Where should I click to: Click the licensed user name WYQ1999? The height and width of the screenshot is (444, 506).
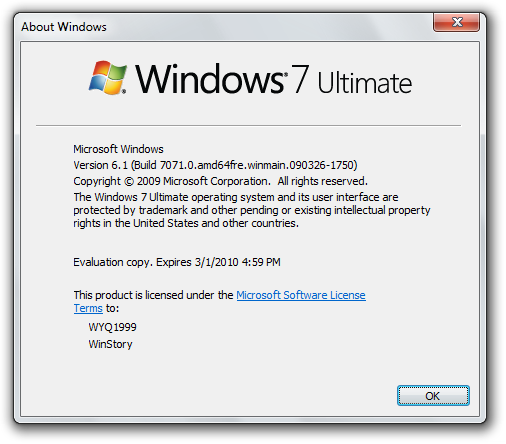tap(112, 327)
